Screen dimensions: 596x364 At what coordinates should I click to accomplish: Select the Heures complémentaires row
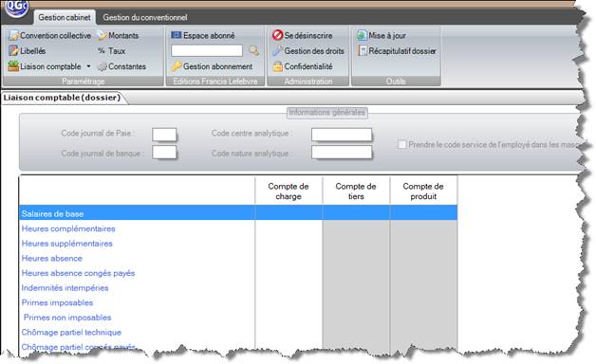point(238,228)
